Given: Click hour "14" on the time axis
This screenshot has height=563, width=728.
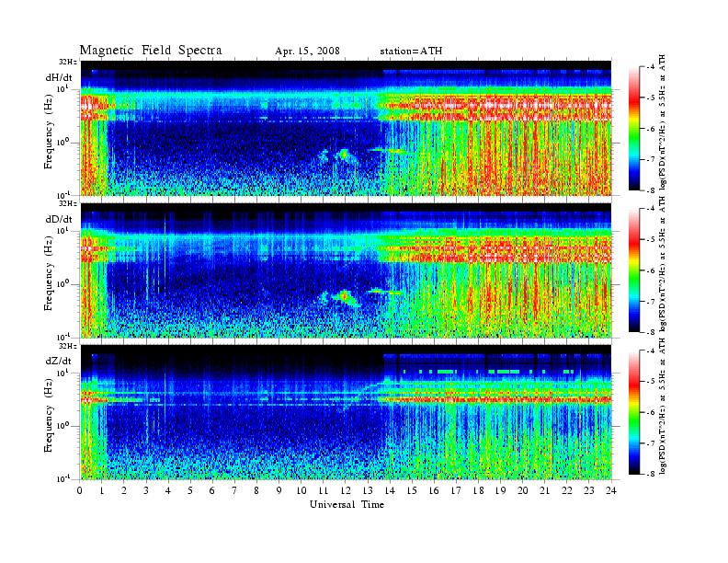Looking at the screenshot, I should coord(390,490).
